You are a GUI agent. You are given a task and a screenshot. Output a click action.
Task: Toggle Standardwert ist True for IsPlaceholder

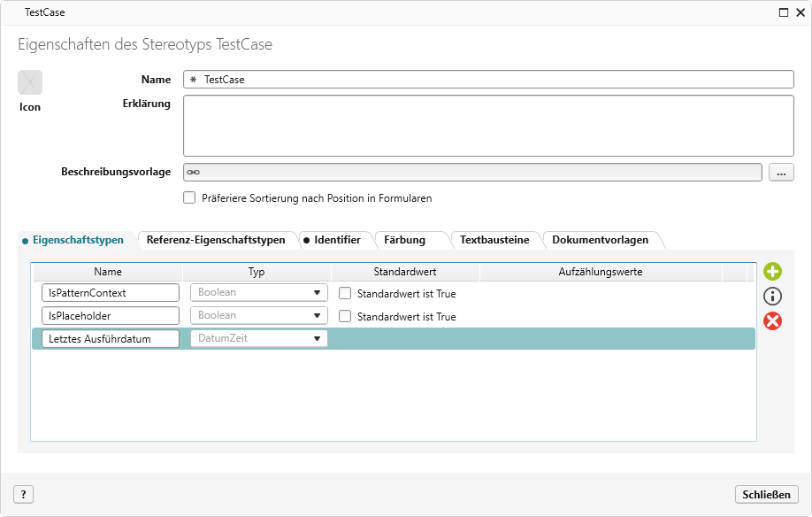tap(346, 316)
